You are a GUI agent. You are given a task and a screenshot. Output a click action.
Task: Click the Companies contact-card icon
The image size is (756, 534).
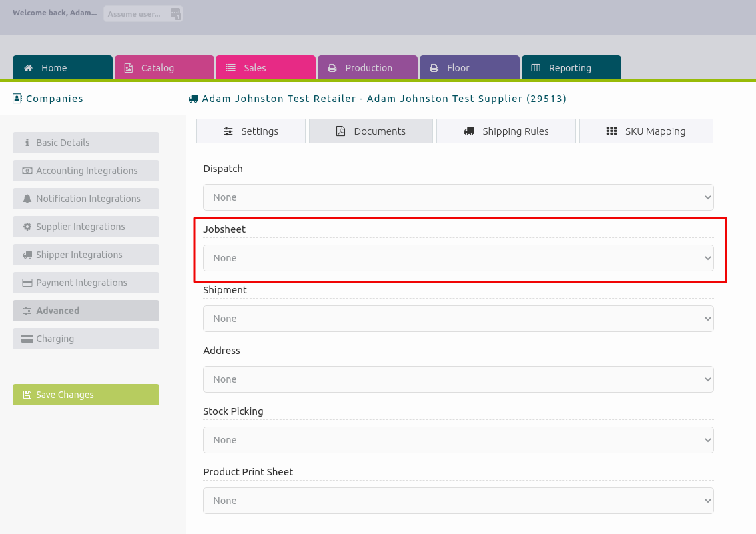coord(17,99)
